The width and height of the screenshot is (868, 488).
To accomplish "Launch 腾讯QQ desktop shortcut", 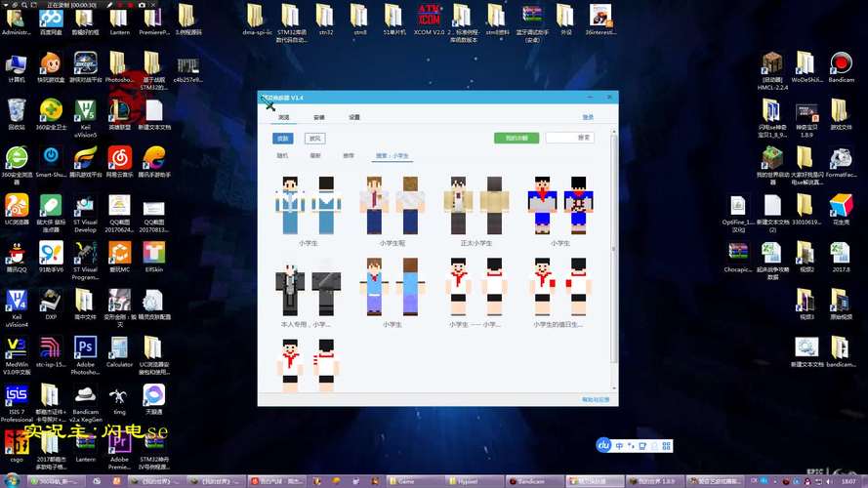I will [x=16, y=258].
